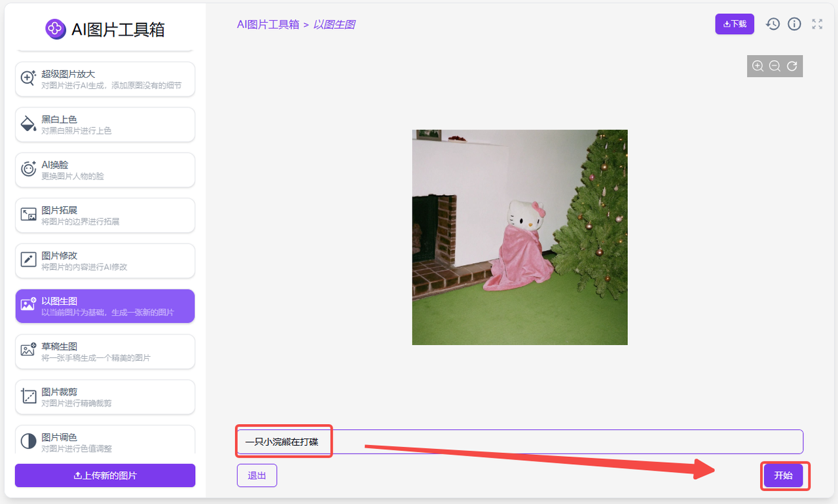Click the Hello Kitty preview image

pos(520,237)
